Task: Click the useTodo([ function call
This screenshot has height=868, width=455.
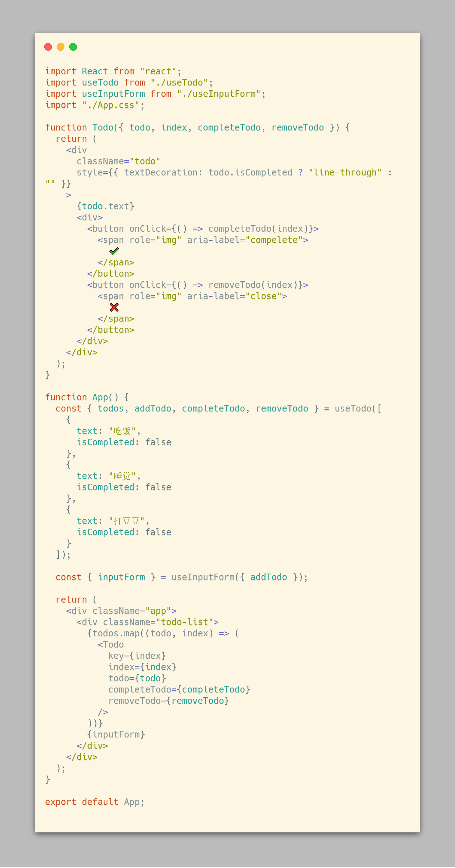Action: point(358,408)
